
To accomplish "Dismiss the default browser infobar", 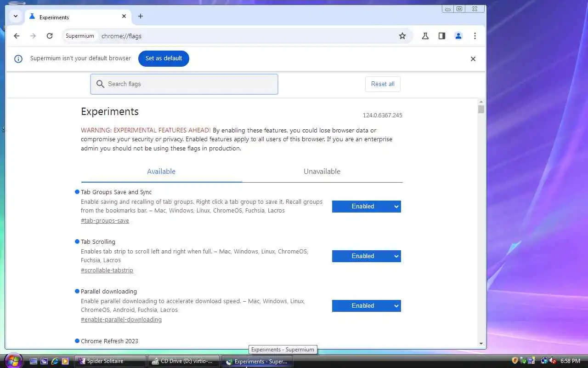I will click(473, 59).
